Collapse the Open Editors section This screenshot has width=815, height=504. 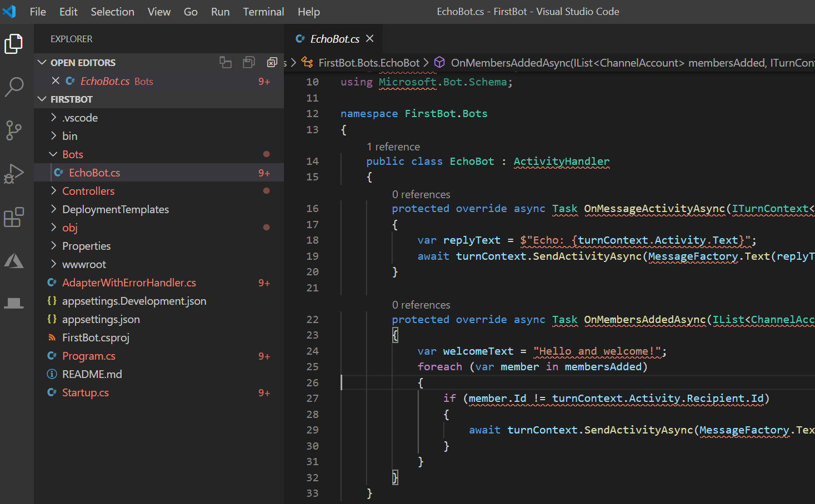42,62
